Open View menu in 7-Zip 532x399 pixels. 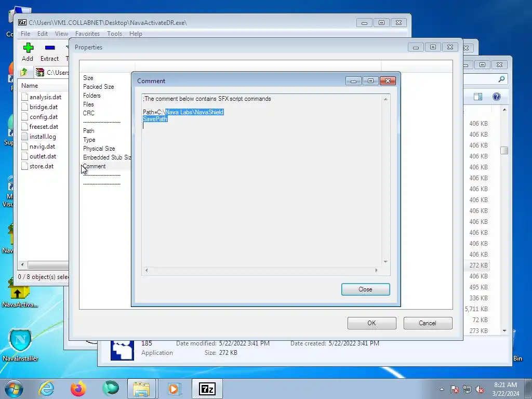click(61, 34)
